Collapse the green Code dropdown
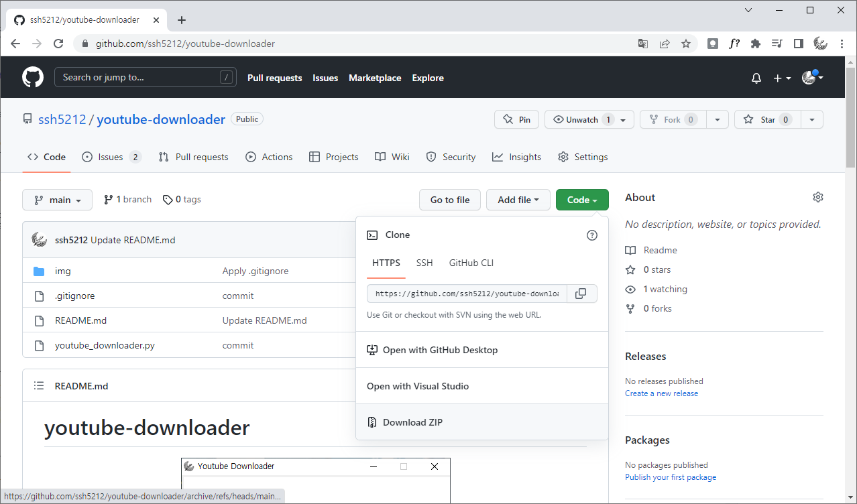 (582, 200)
